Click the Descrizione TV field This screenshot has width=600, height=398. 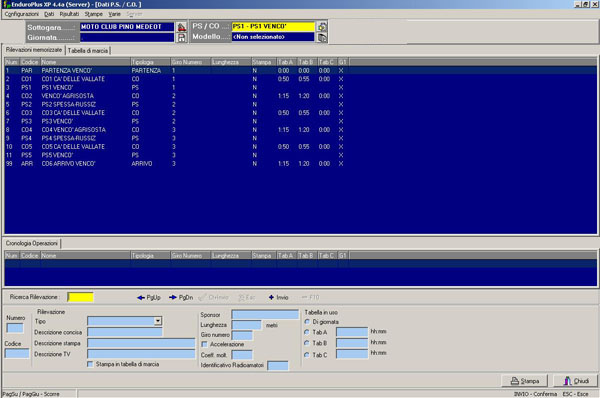pyautogui.click(x=141, y=354)
